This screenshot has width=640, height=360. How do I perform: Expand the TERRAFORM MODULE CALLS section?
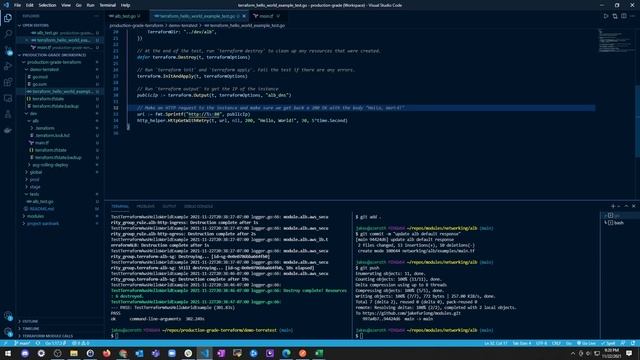47,336
